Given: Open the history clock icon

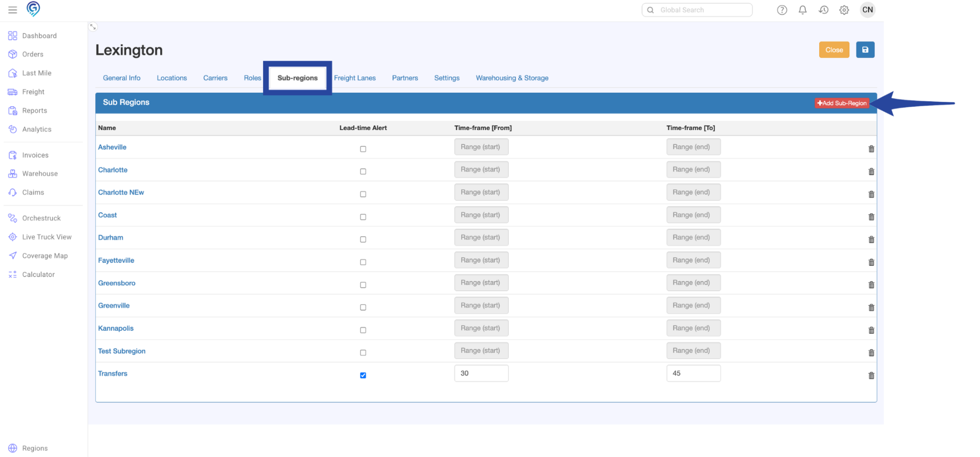Looking at the screenshot, I should click(824, 10).
